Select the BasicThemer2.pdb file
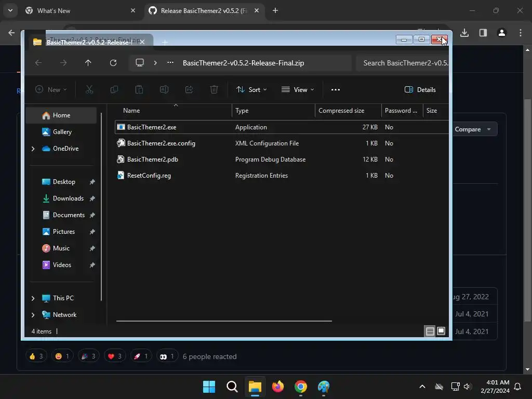The image size is (532, 399). pyautogui.click(x=282, y=159)
